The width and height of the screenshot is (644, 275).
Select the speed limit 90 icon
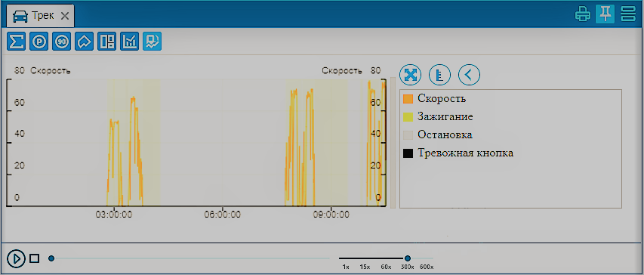pos(62,42)
